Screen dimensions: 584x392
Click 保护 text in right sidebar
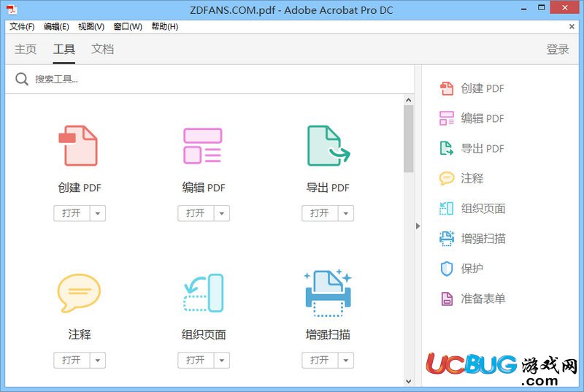click(x=472, y=269)
